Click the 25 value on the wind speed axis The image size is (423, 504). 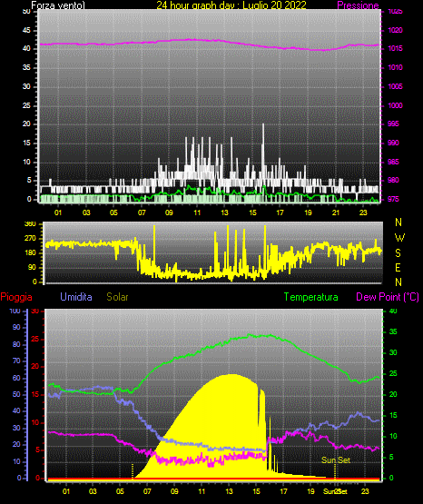pos(26,105)
